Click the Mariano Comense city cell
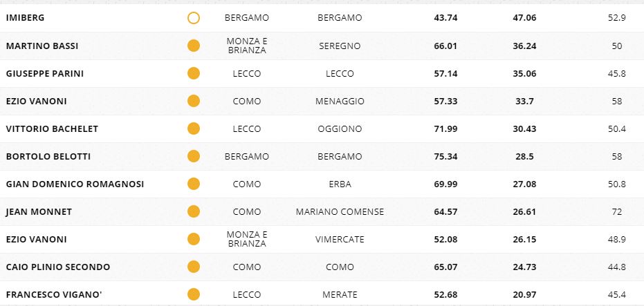Viewport: 644px width, 306px height. coord(340,211)
